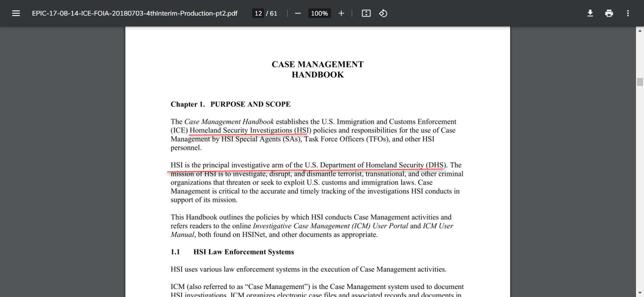Toggle fit to page view
Image resolution: width=644 pixels, height=297 pixels.
coord(366,13)
